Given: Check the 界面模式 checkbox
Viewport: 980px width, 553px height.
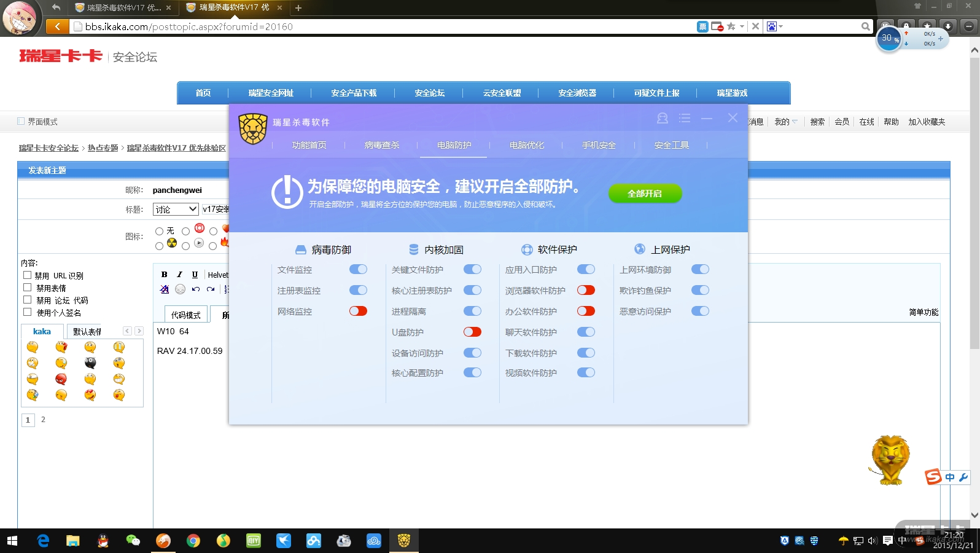Looking at the screenshot, I should [x=21, y=121].
